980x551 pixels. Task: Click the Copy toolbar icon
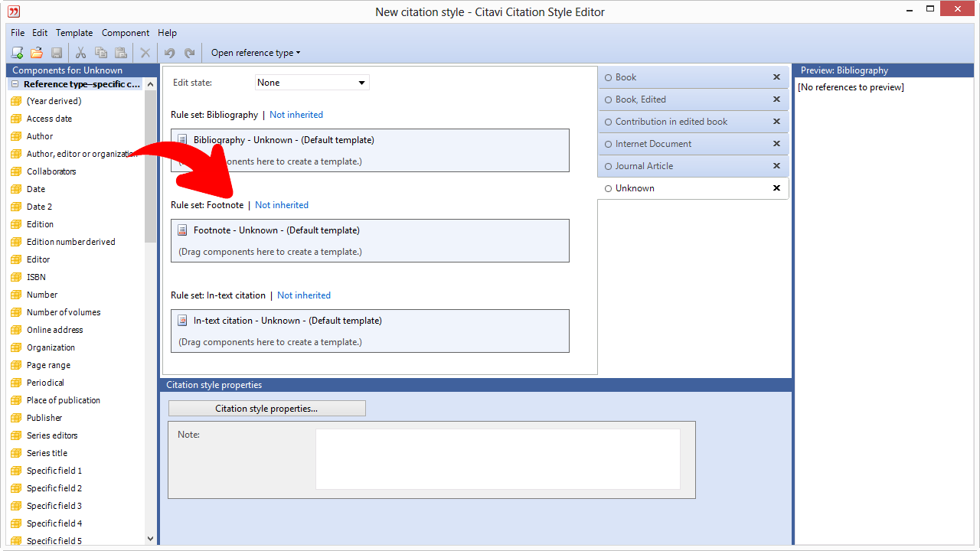coord(100,53)
